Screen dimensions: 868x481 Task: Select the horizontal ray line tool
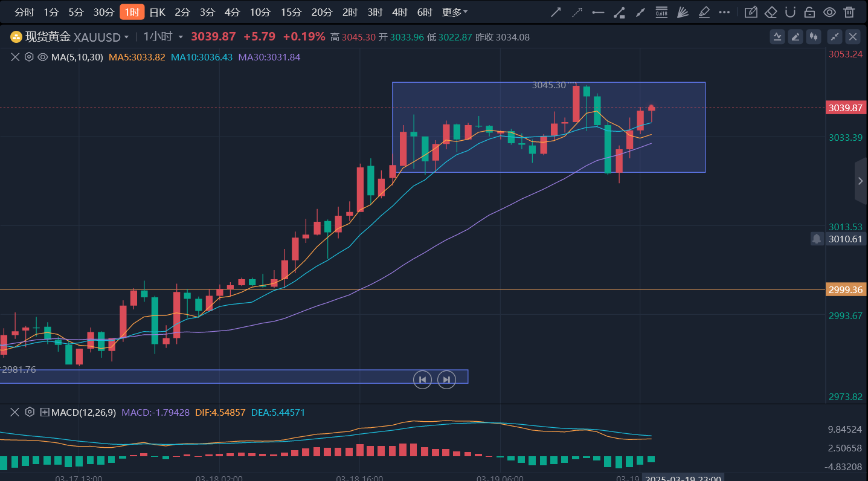[598, 12]
